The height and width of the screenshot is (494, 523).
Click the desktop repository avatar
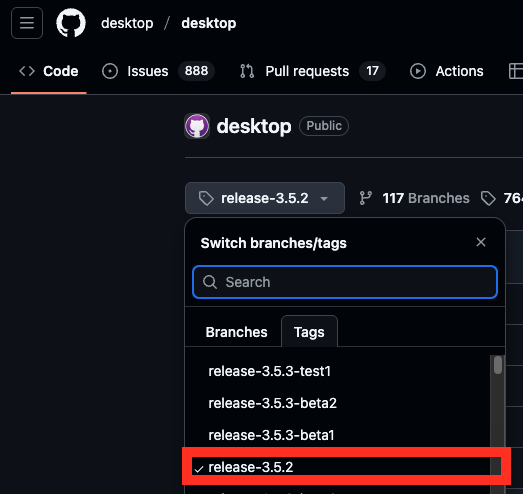tap(197, 126)
